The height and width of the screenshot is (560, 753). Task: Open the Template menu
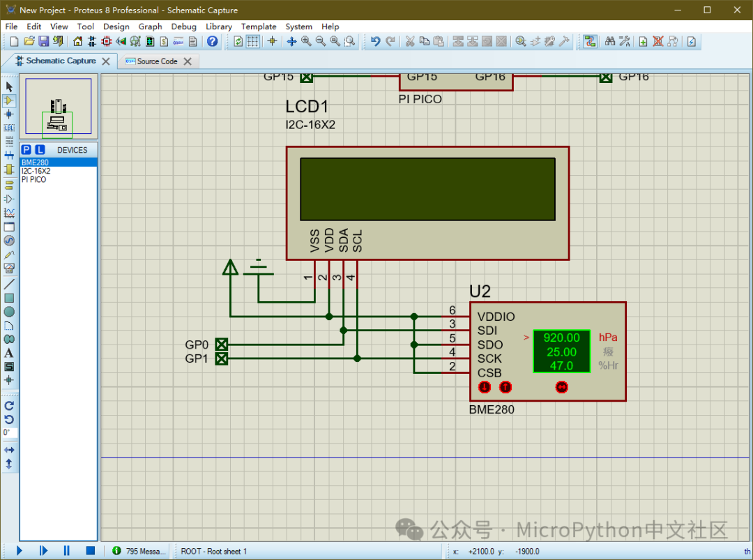pyautogui.click(x=259, y=27)
